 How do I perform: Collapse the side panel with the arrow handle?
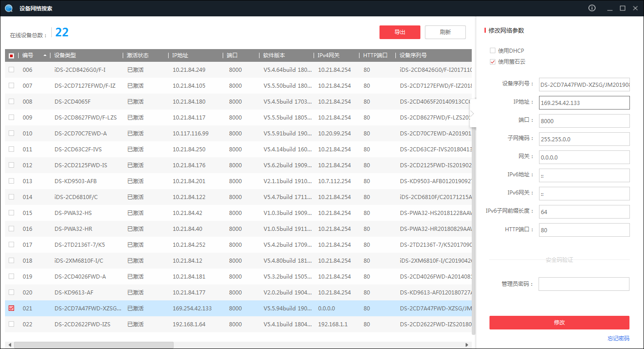473,114
